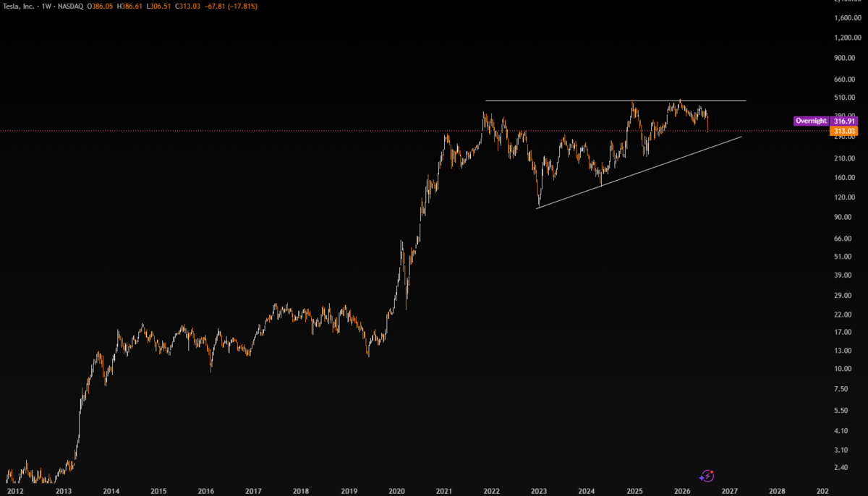Click the 2028 label on the time axis

776,490
